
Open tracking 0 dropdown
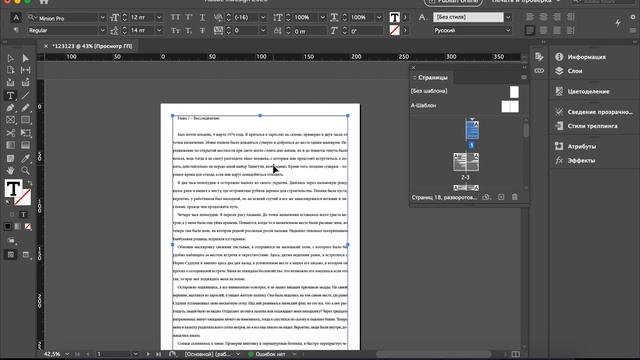point(263,31)
